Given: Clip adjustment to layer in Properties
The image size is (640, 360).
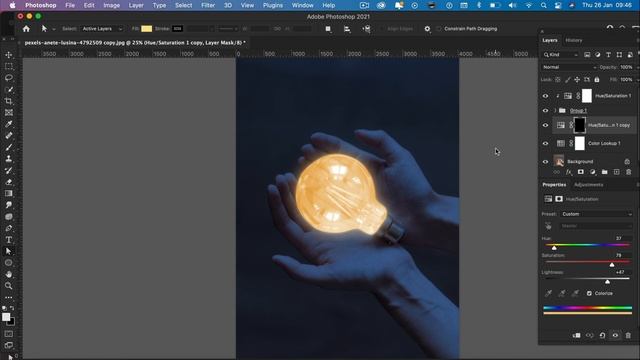Looking at the screenshot, I should click(x=576, y=336).
